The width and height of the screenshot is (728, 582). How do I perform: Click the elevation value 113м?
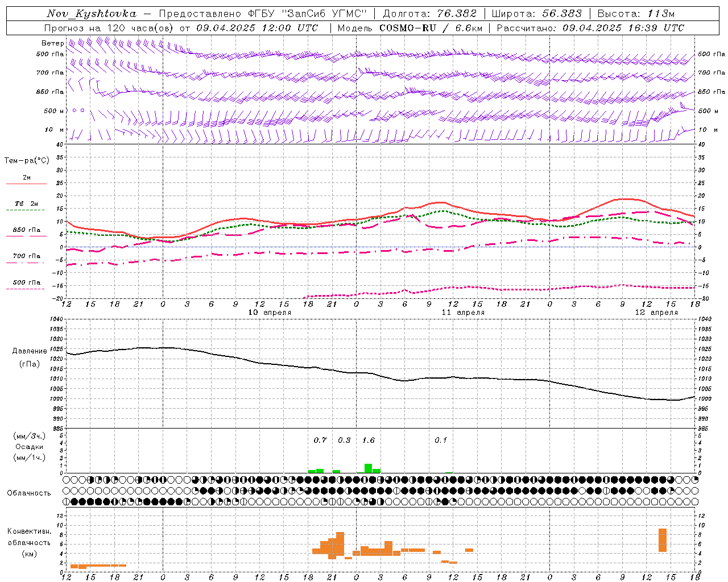(661, 14)
